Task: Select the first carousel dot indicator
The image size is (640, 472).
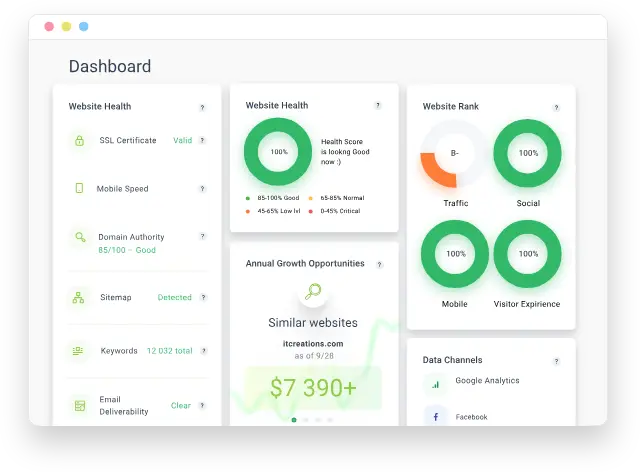Action: (294, 420)
